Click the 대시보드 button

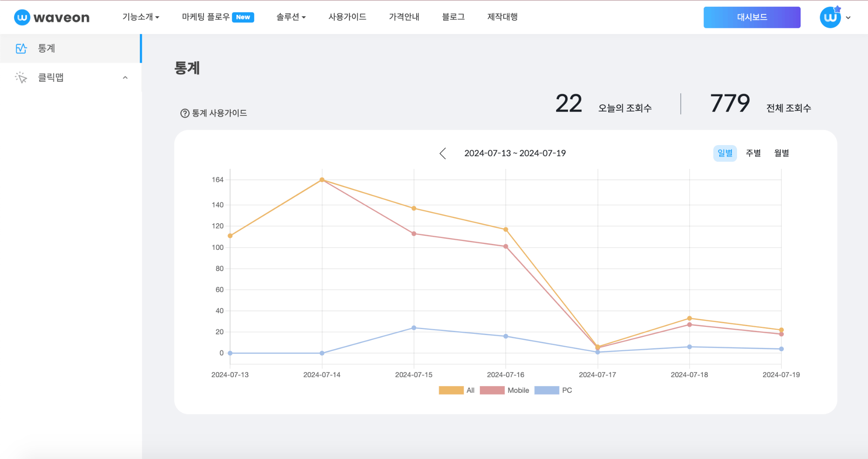point(752,17)
